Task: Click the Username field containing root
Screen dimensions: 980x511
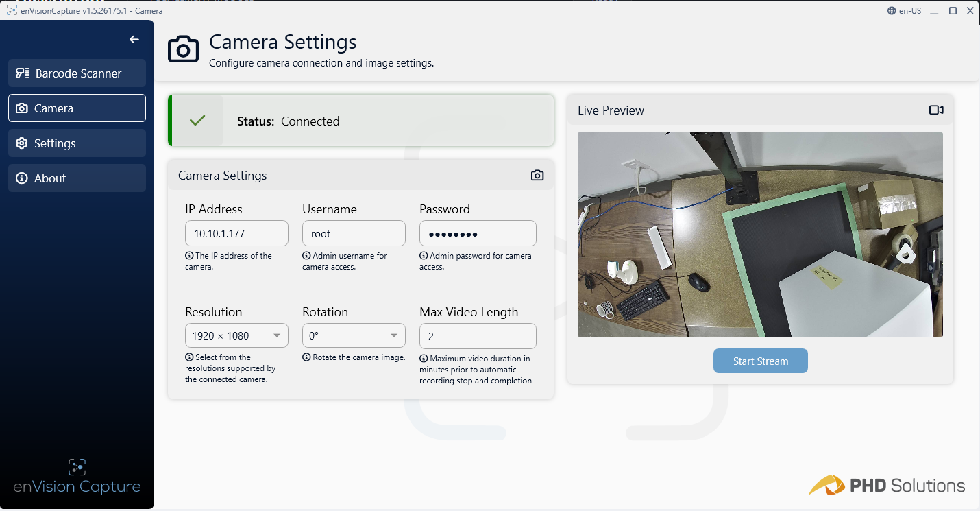Action: click(354, 233)
